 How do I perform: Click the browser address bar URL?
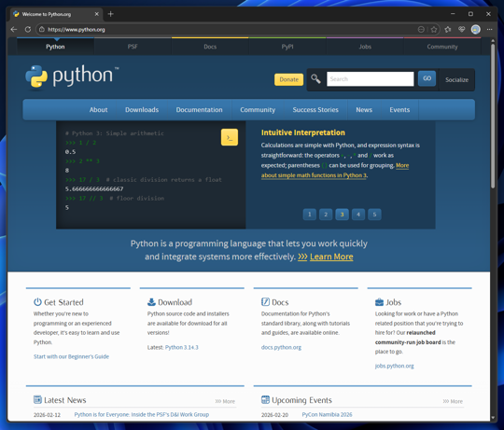point(77,30)
